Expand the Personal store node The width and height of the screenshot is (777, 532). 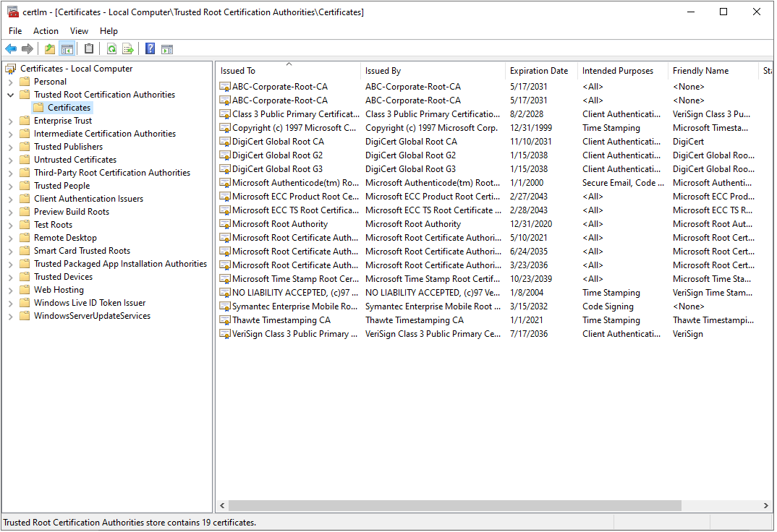pyautogui.click(x=10, y=82)
